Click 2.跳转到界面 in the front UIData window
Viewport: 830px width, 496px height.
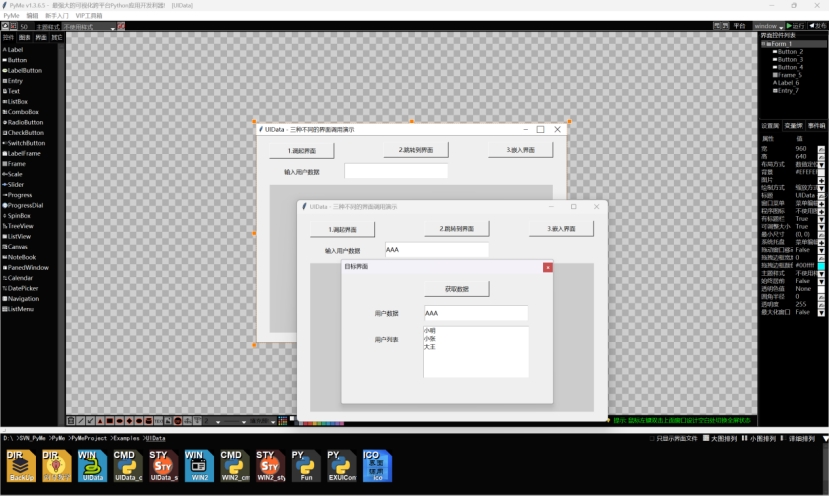tap(456, 229)
